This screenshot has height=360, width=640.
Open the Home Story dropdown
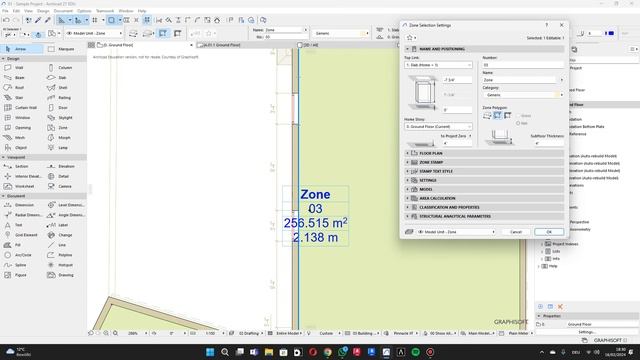click(438, 127)
